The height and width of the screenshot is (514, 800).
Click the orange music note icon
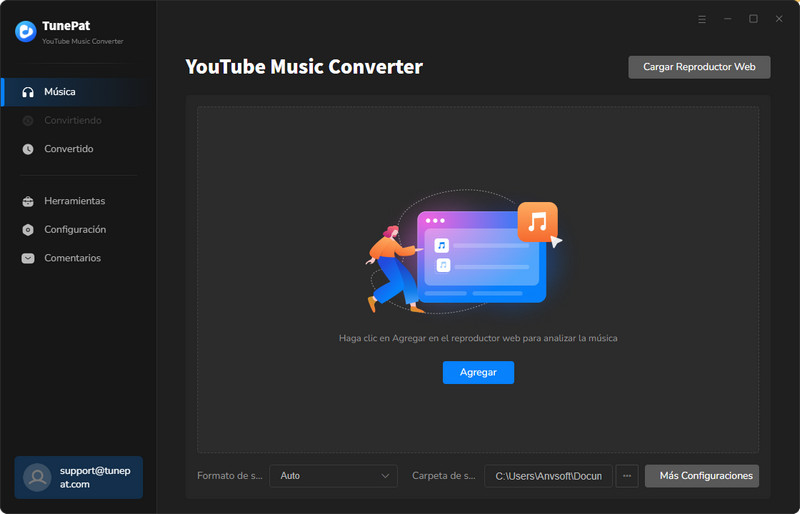pos(538,222)
